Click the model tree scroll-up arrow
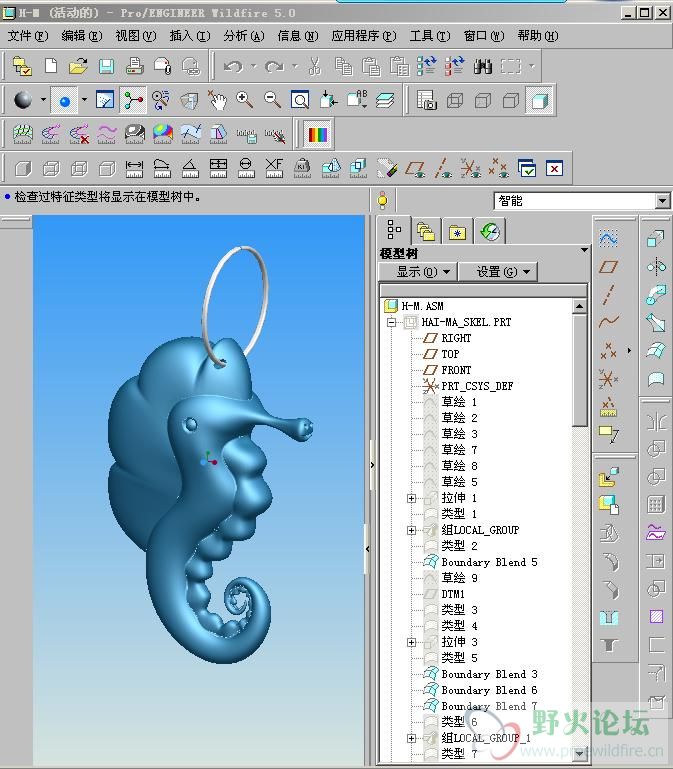 click(x=579, y=306)
